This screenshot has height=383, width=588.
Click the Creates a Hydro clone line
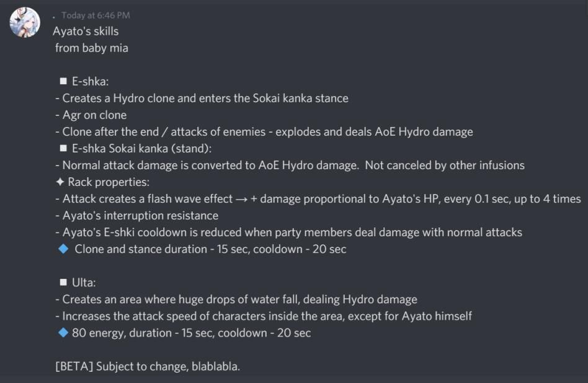(202, 98)
